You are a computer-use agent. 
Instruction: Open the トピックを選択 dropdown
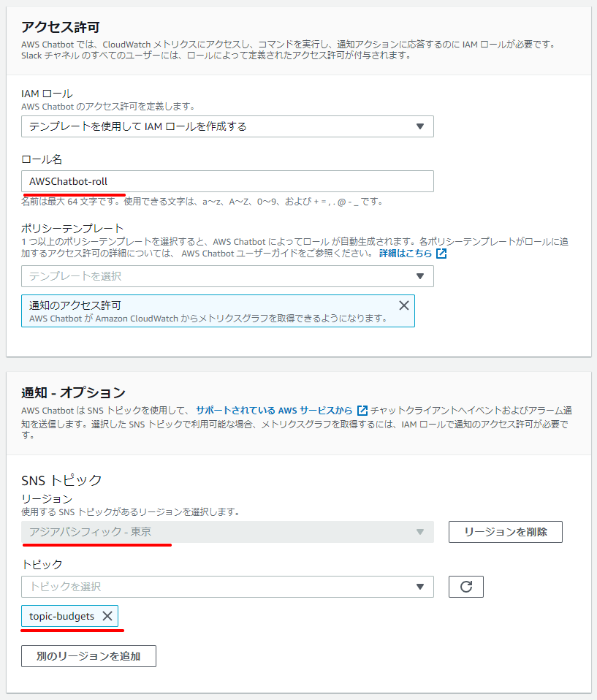[227, 587]
